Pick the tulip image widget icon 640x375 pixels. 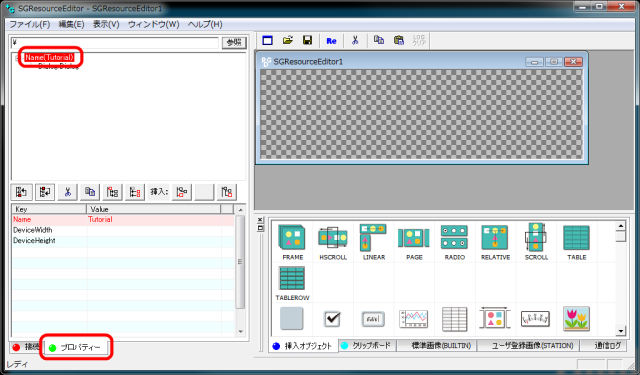pos(576,319)
